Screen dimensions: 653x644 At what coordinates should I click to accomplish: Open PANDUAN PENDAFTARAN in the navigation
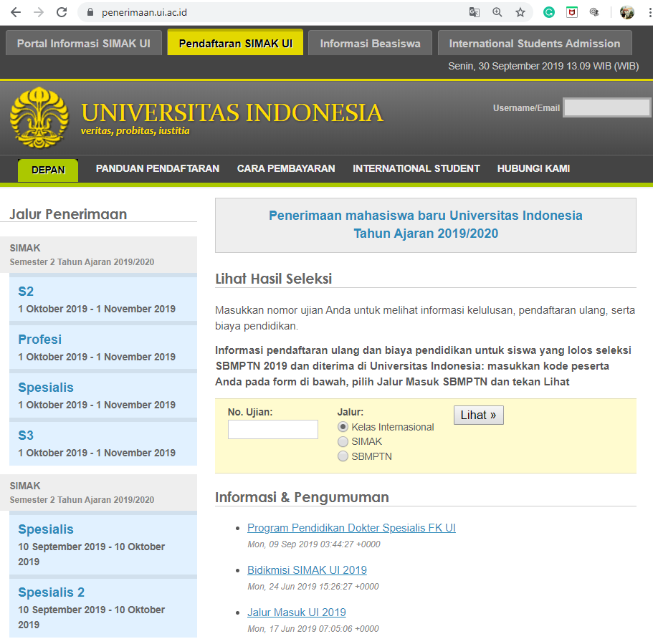(x=158, y=168)
